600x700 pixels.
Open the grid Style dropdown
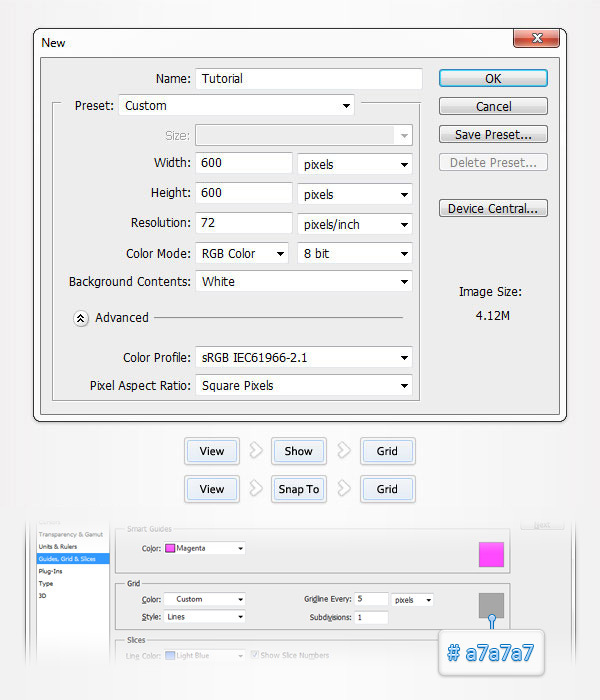[x=205, y=618]
